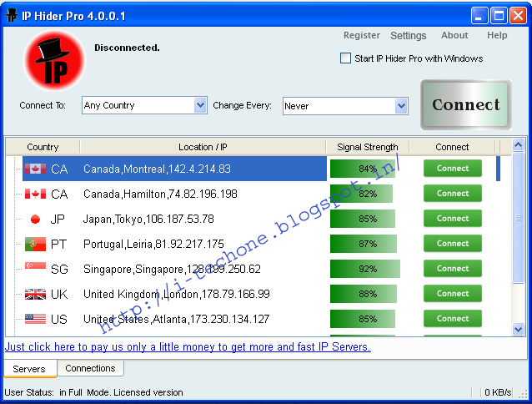The image size is (532, 404).
Task: Click the PT country code text
Action: pyautogui.click(x=58, y=244)
